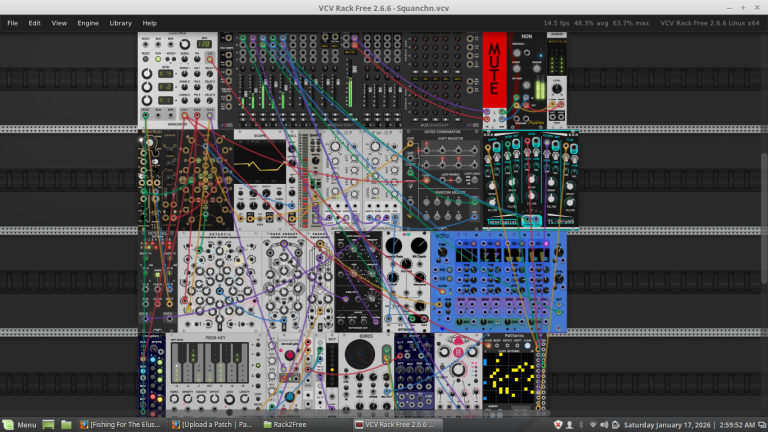This screenshot has width=768, height=432.
Task: Click the LEVEL knob on the Audio module
Action: pos(557,89)
